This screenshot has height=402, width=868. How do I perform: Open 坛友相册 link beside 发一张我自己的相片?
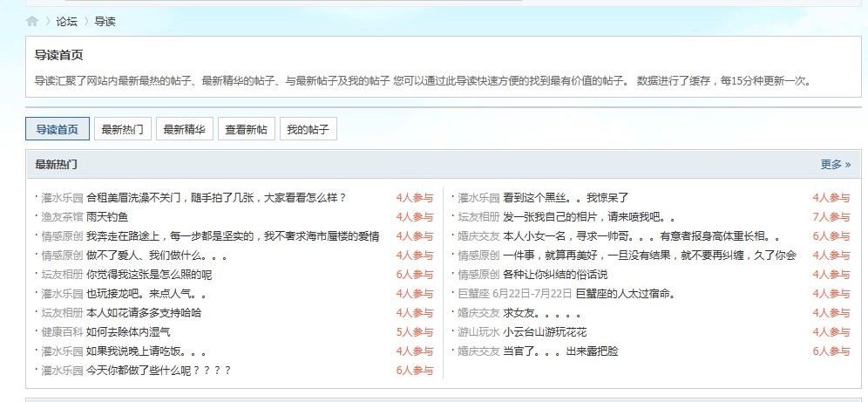(x=478, y=217)
